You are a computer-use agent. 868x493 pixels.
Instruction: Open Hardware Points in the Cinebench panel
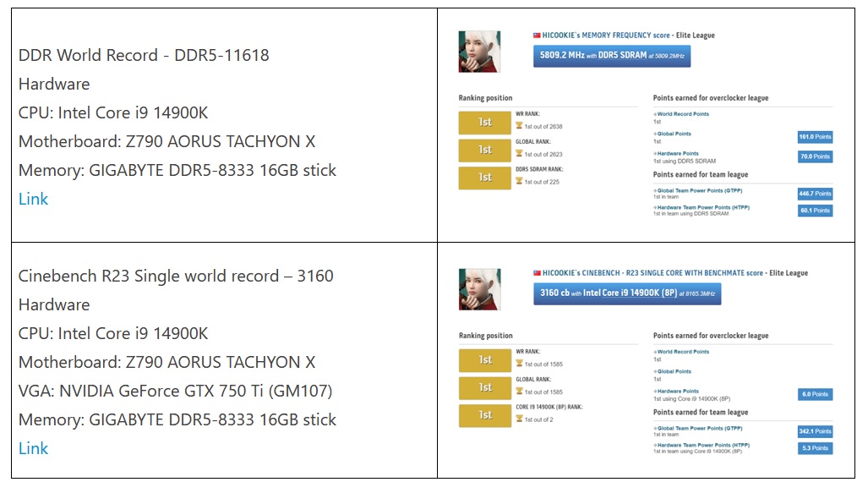pos(678,391)
